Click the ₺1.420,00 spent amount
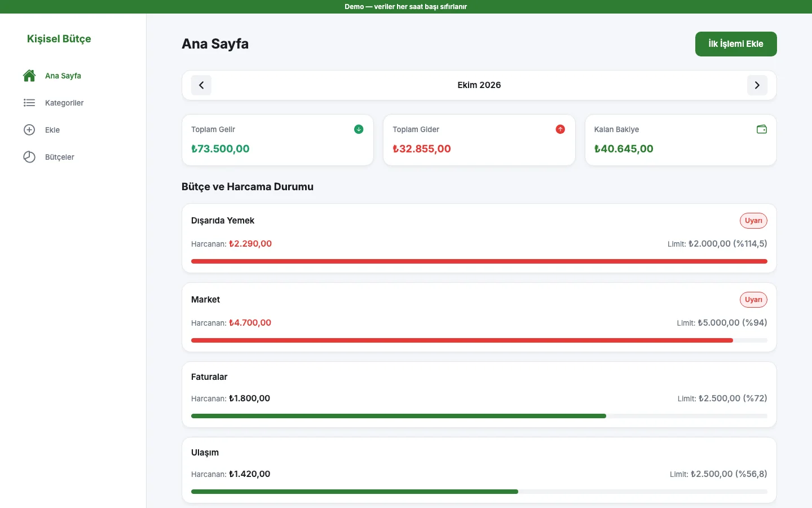 tap(249, 474)
